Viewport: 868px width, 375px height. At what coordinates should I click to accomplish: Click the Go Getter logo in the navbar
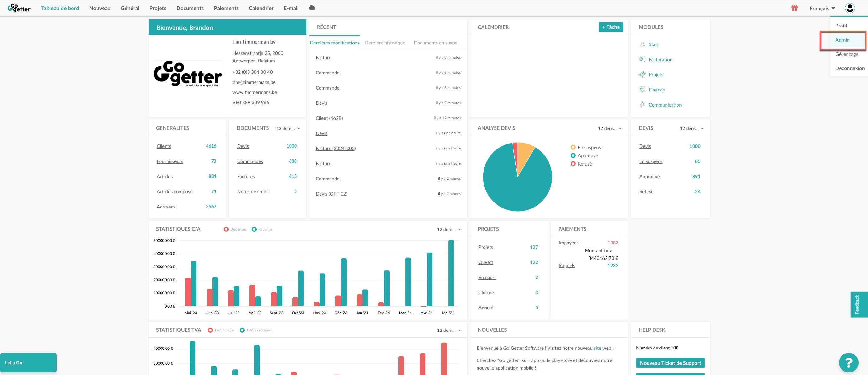pyautogui.click(x=19, y=8)
